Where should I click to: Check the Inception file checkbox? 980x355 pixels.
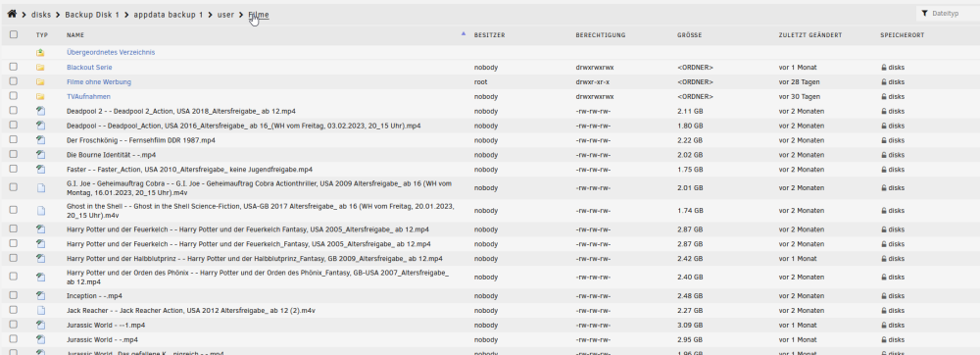(x=13, y=295)
